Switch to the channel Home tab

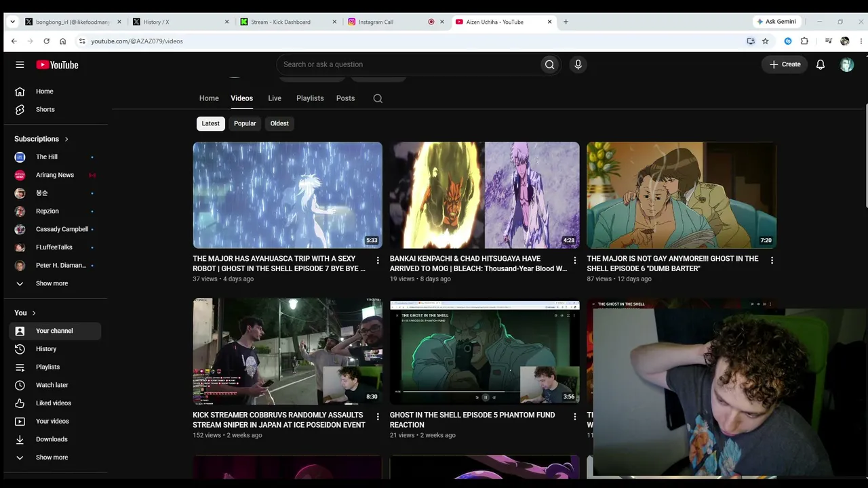[209, 98]
